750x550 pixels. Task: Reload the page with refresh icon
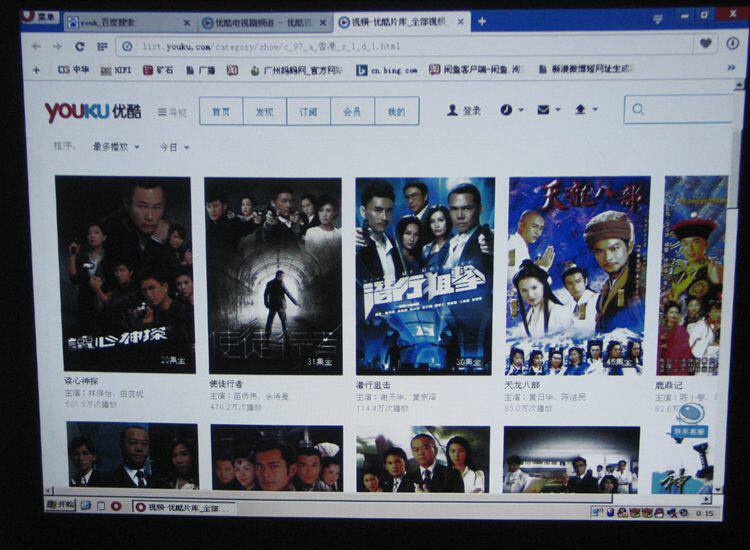[x=80, y=46]
